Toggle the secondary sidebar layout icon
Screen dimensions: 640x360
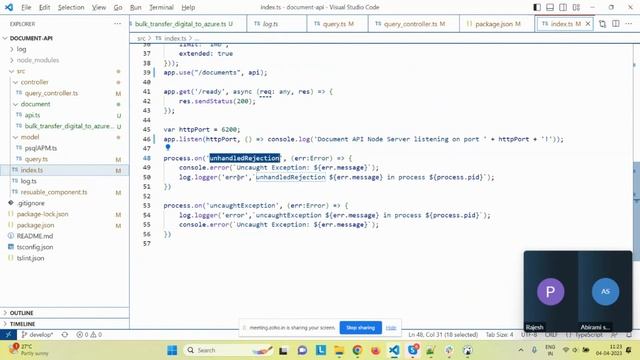point(563,7)
